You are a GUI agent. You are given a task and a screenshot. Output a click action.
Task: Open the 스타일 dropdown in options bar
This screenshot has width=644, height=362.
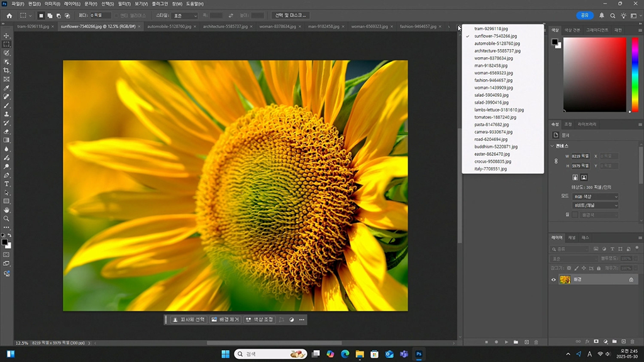(x=186, y=15)
